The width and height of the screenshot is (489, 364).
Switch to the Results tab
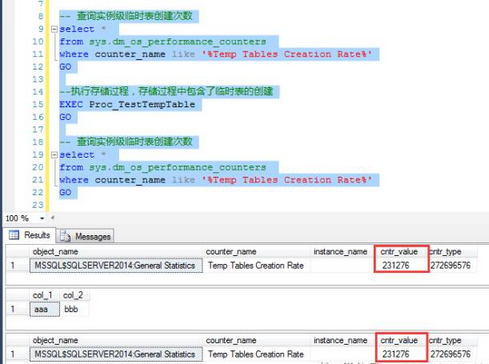(x=30, y=235)
